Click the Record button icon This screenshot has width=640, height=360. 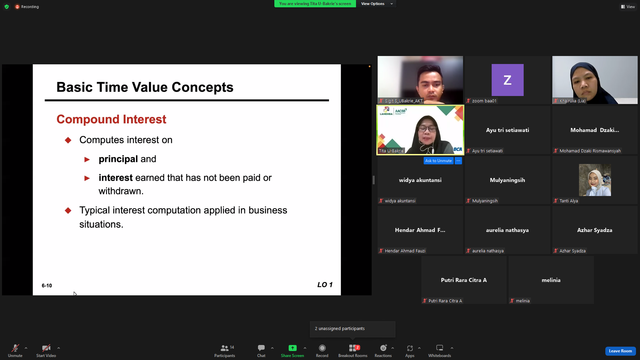point(322,348)
